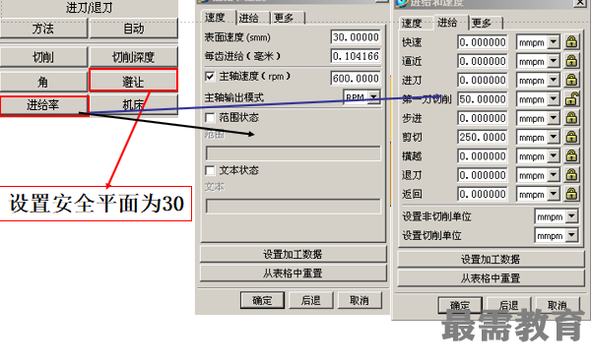Open unit dropdown for 横越 row
The image size is (591, 364).
click(x=554, y=156)
